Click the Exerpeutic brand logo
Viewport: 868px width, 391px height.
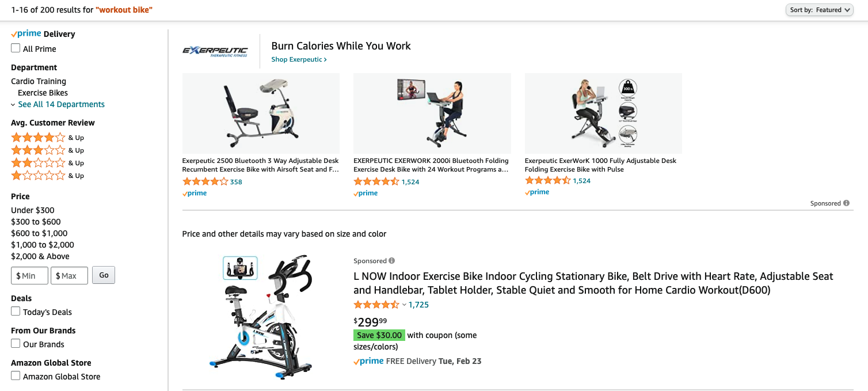point(215,51)
